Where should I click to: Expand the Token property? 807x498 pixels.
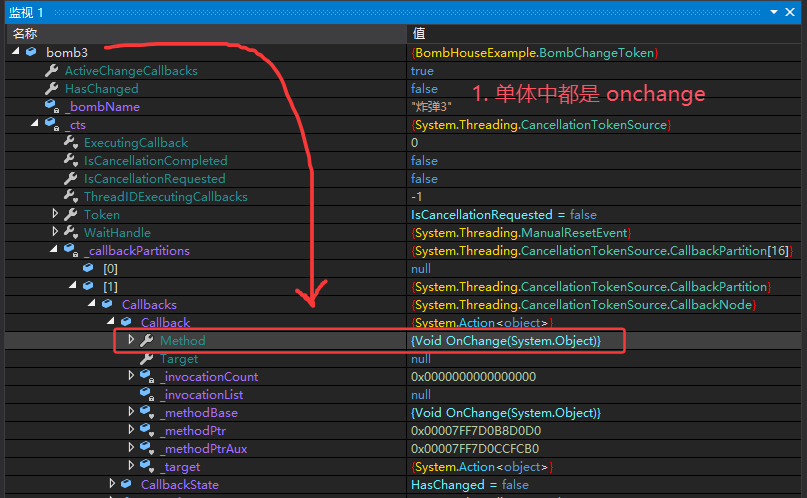[56, 215]
